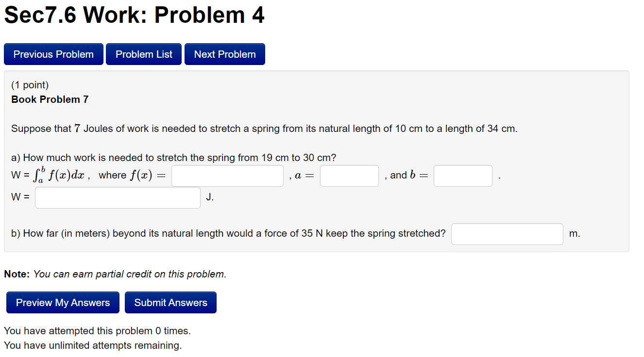Image resolution: width=644 pixels, height=357 pixels.
Task: Click the f(x) answer field
Action: 227,176
